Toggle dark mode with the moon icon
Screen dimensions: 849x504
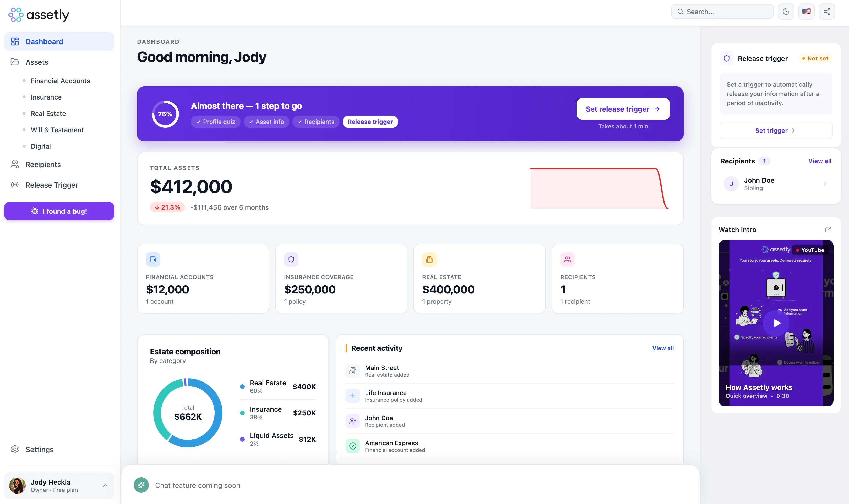point(786,12)
